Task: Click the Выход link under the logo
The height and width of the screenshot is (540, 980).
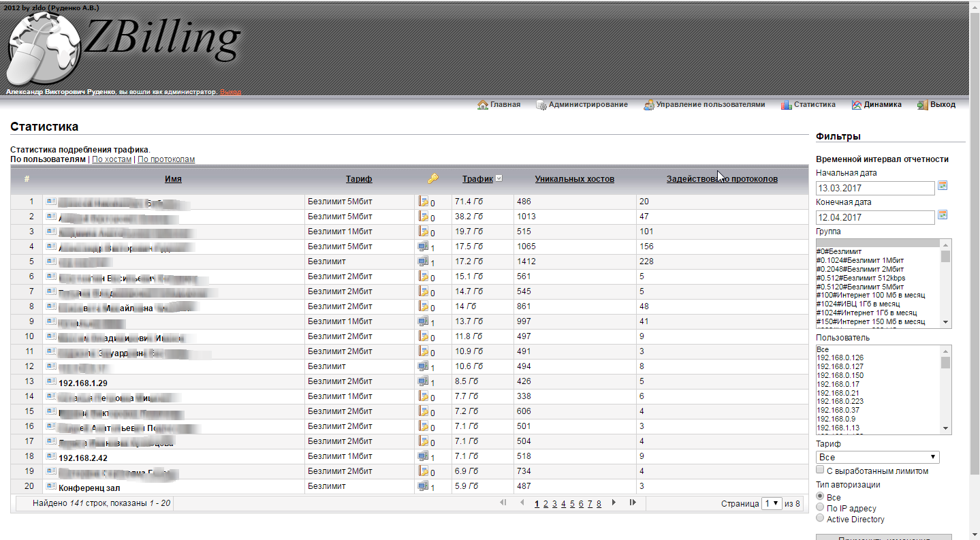Action: click(230, 92)
